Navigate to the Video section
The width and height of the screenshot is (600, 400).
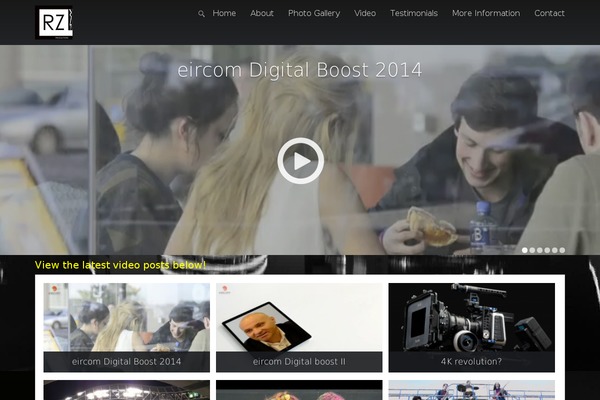pyautogui.click(x=365, y=13)
